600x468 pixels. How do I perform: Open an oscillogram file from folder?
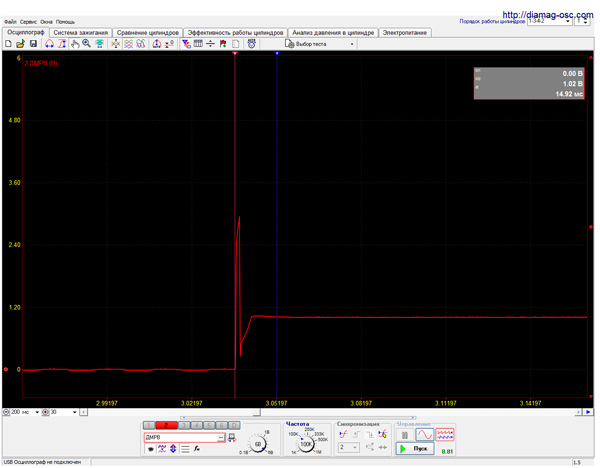tap(21, 44)
